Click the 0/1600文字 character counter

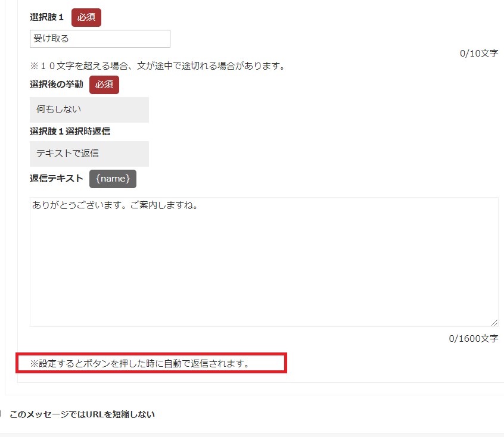click(x=474, y=338)
